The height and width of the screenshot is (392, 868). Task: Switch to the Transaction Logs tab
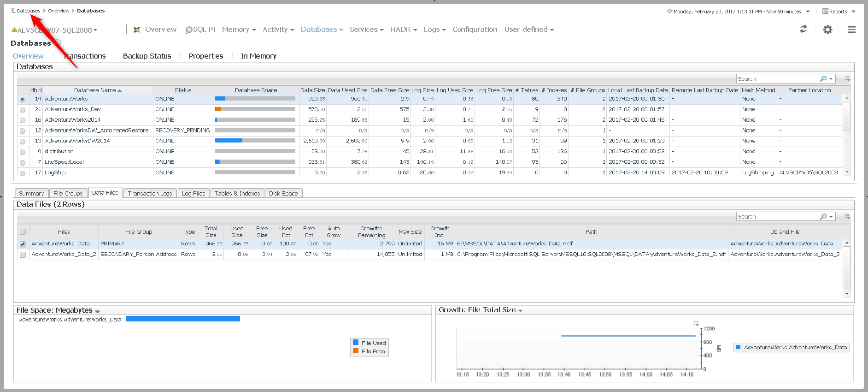[x=150, y=193]
